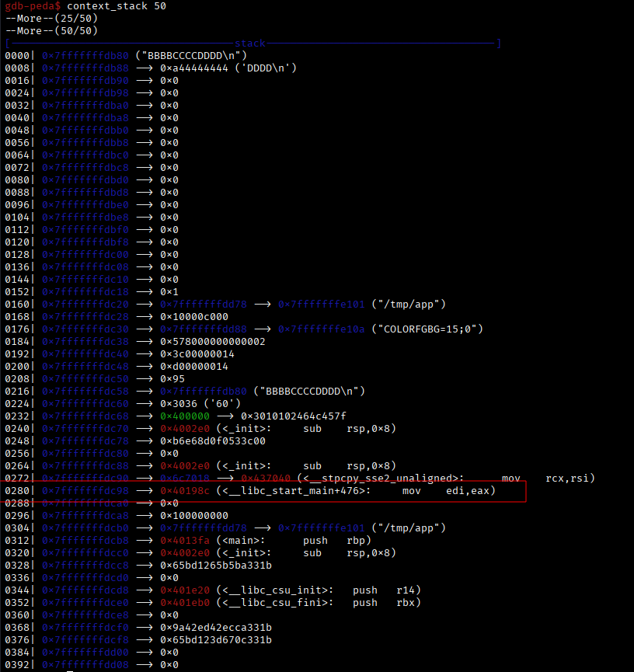The image size is (634, 672).
Task: Click the red address 0x401e20
Action: pyautogui.click(x=185, y=590)
